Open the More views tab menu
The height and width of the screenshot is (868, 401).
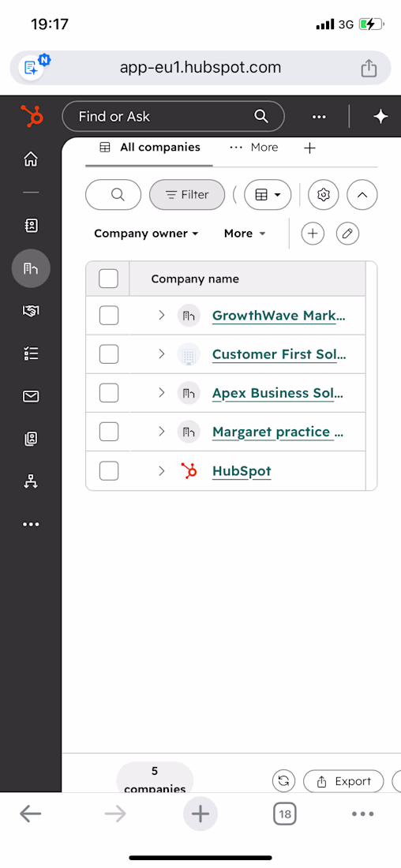tap(253, 148)
